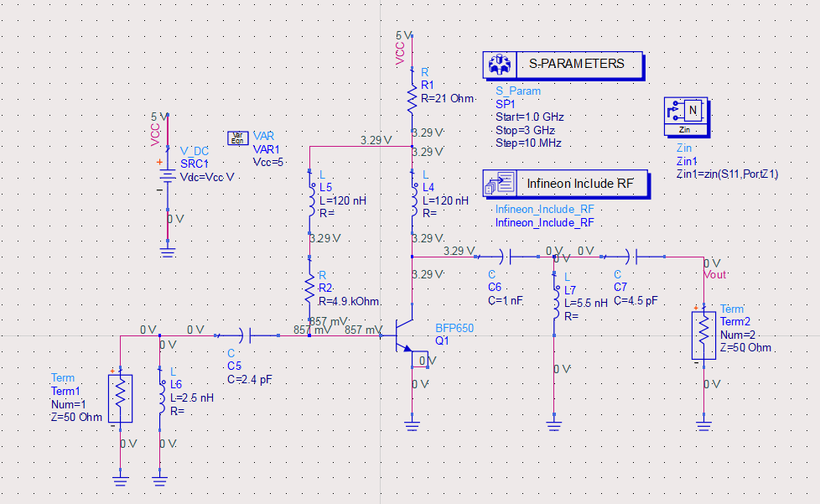Edit the C=2.4 pF value text
The width and height of the screenshot is (820, 504).
[x=249, y=380]
